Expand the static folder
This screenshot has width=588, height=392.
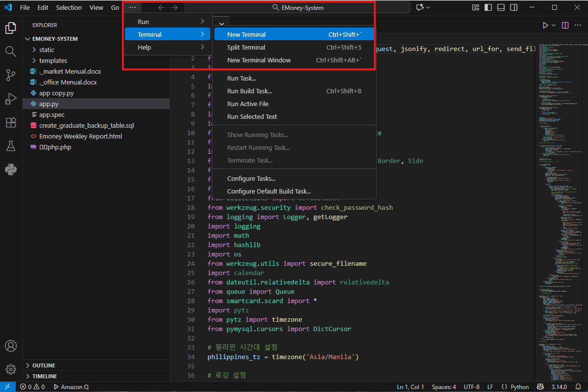47,50
